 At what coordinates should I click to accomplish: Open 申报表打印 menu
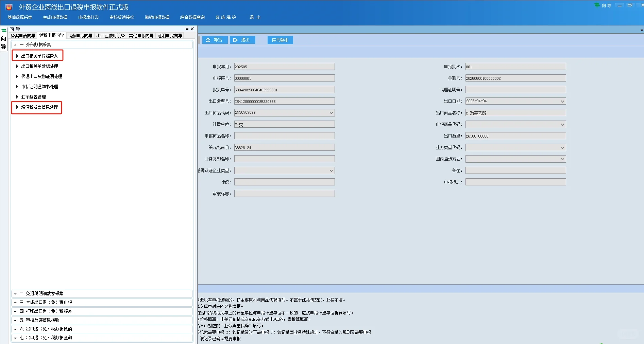coord(88,17)
